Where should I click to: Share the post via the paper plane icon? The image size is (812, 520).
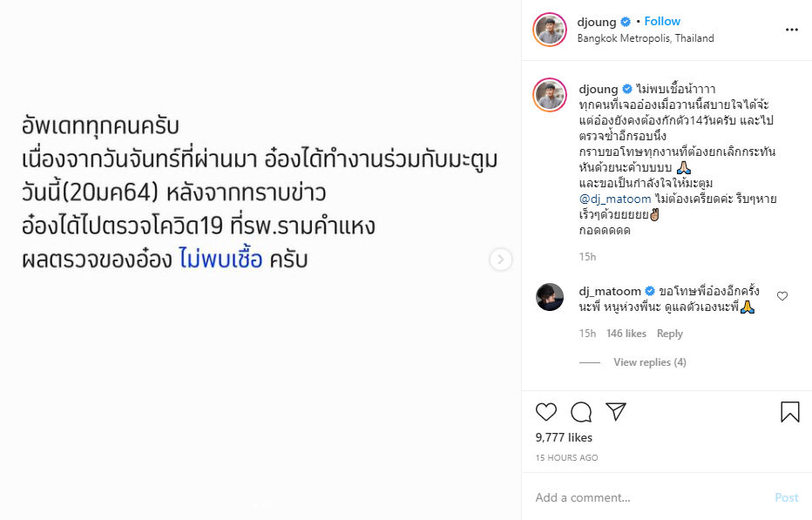point(616,412)
